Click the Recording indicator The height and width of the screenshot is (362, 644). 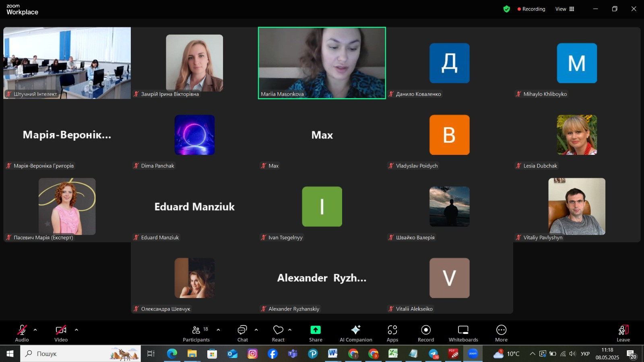tap(531, 9)
